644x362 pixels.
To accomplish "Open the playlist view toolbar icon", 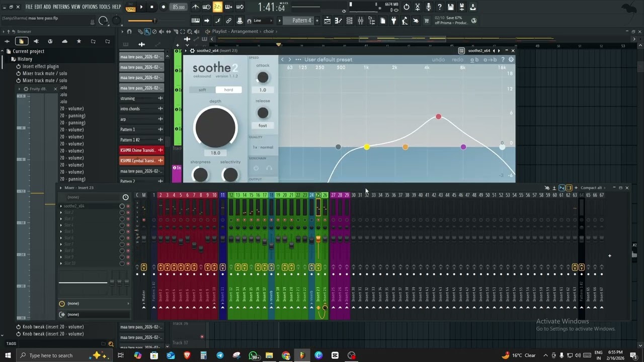I will point(327,21).
